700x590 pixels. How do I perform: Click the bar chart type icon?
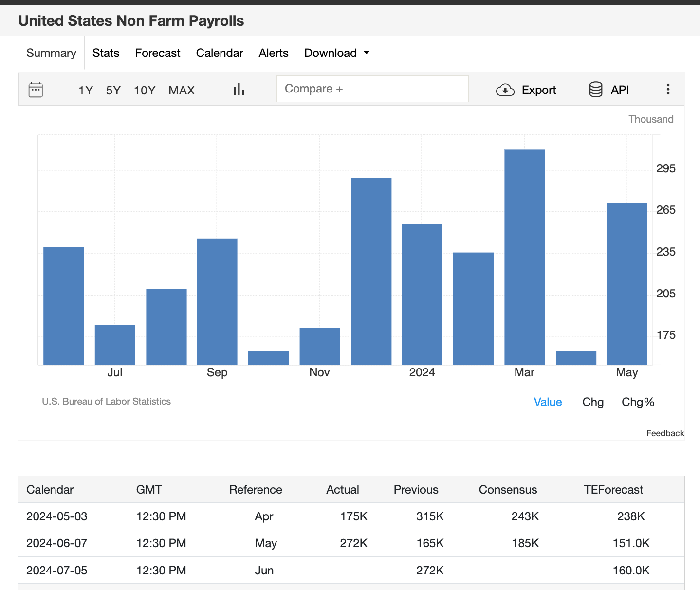point(239,90)
